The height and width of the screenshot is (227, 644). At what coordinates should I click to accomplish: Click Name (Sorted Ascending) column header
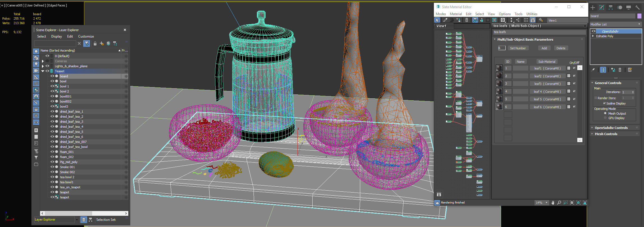(81, 50)
